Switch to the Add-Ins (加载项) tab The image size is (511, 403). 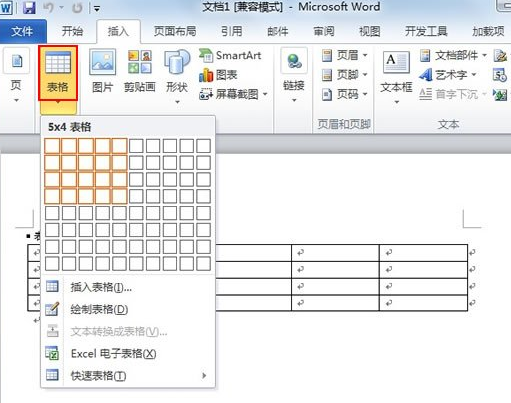point(488,31)
